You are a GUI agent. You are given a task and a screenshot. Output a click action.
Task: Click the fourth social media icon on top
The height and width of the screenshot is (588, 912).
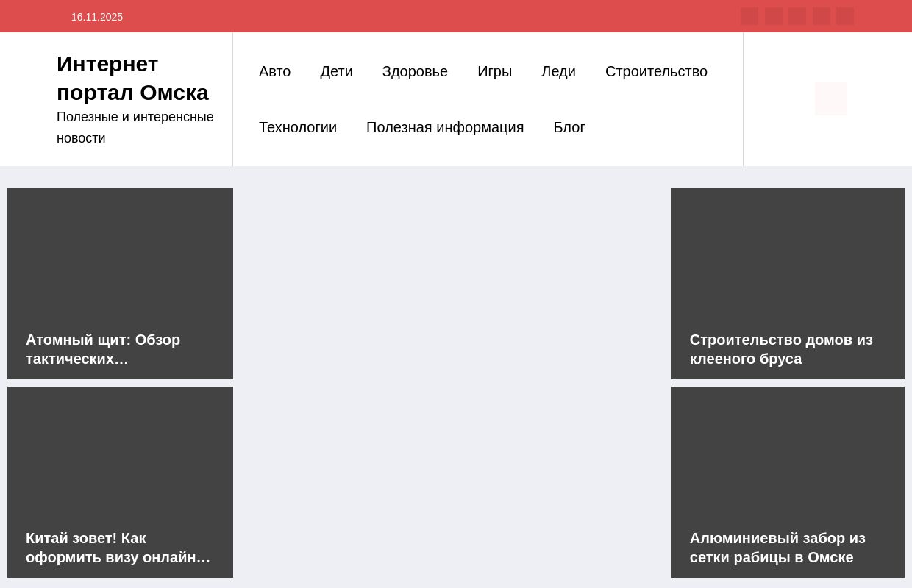pos(822,16)
